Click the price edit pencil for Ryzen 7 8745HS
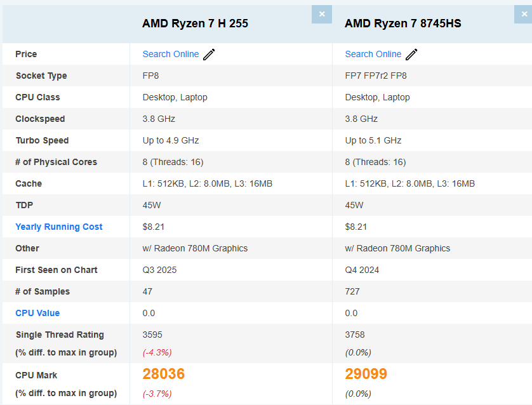 (411, 54)
